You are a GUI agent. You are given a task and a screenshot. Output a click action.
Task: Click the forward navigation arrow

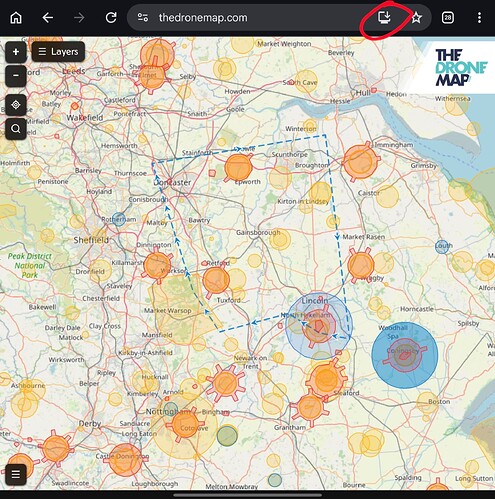point(79,18)
